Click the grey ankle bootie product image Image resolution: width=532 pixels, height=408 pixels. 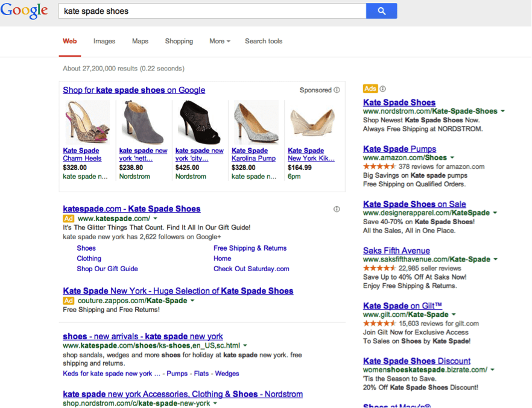(x=144, y=122)
